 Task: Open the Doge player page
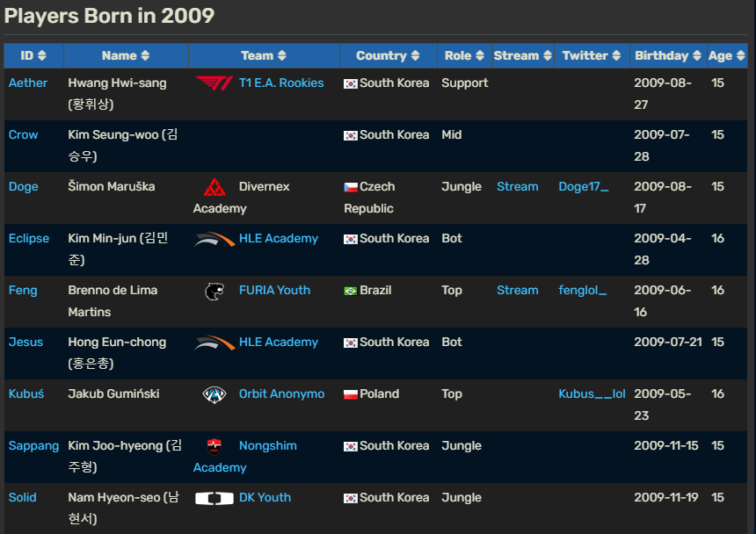23,187
